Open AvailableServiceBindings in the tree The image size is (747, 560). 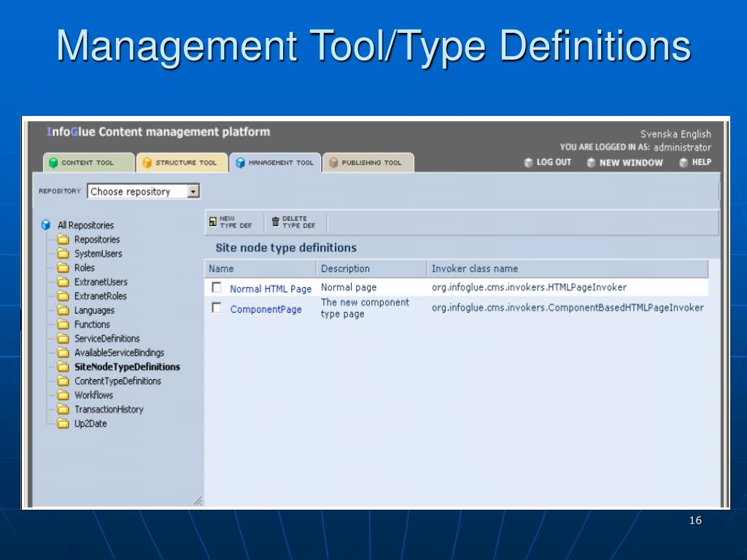click(x=119, y=353)
